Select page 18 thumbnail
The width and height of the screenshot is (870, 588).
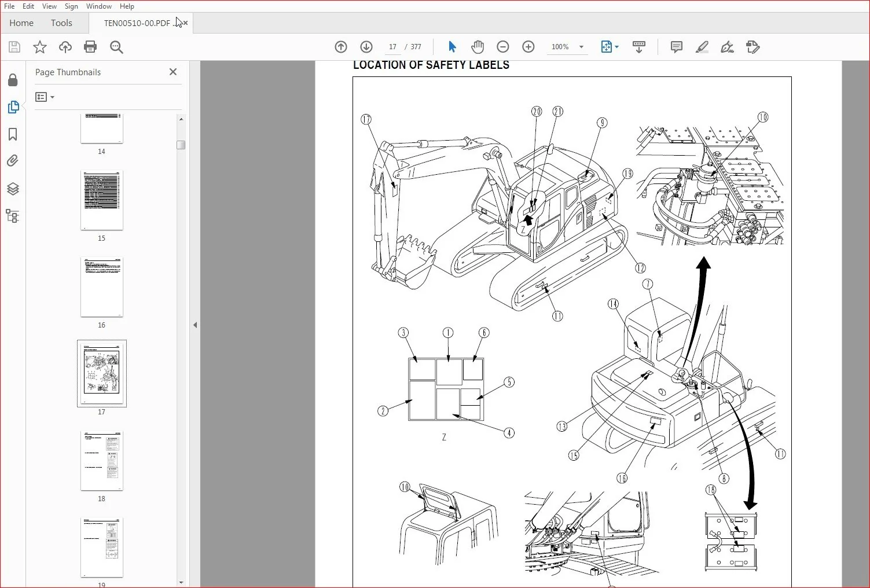point(101,461)
